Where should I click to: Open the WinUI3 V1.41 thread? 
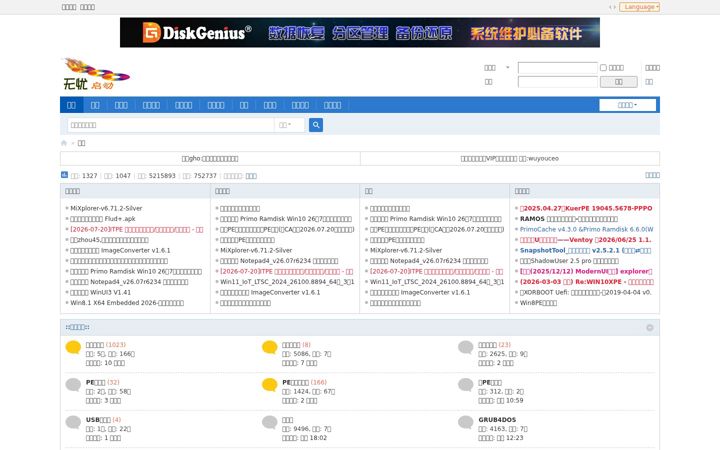pos(101,292)
